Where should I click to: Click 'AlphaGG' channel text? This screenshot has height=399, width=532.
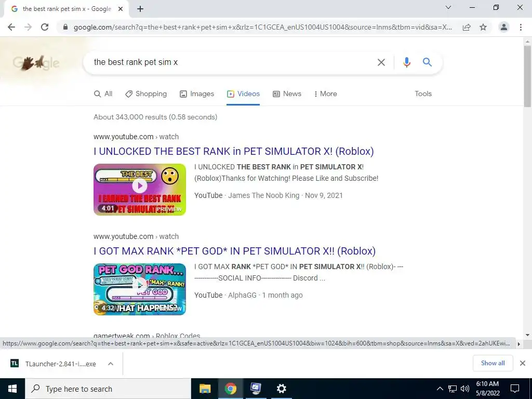(242, 295)
